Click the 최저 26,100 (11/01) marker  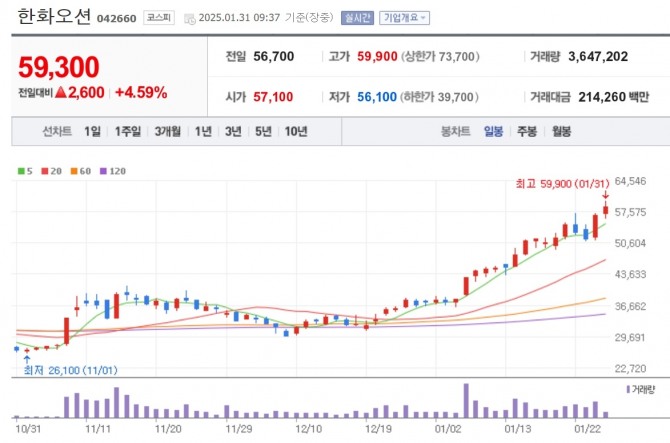[71, 370]
